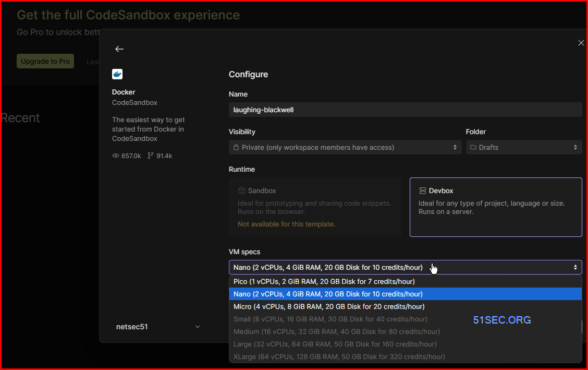
Task: Click the 91.4k fork count
Action: pyautogui.click(x=164, y=156)
